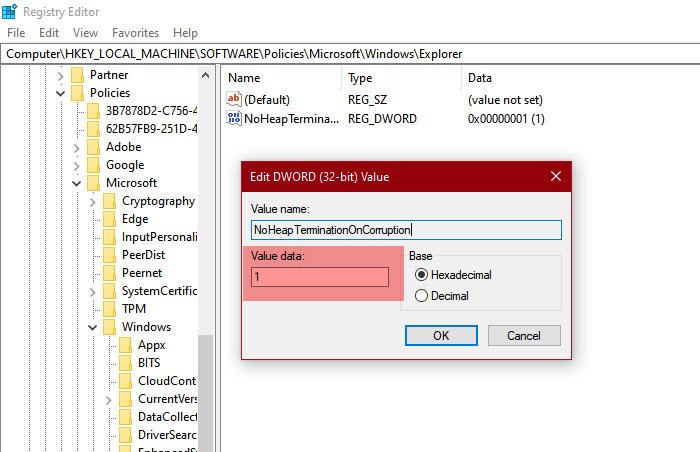
Task: Select the REG_SZ type cell
Action: click(367, 100)
